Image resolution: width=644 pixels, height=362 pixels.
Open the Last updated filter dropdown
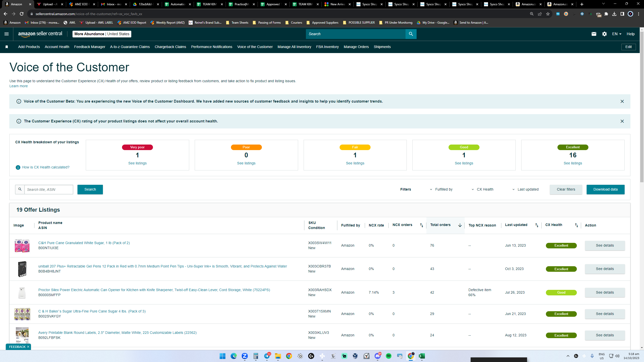click(526, 190)
